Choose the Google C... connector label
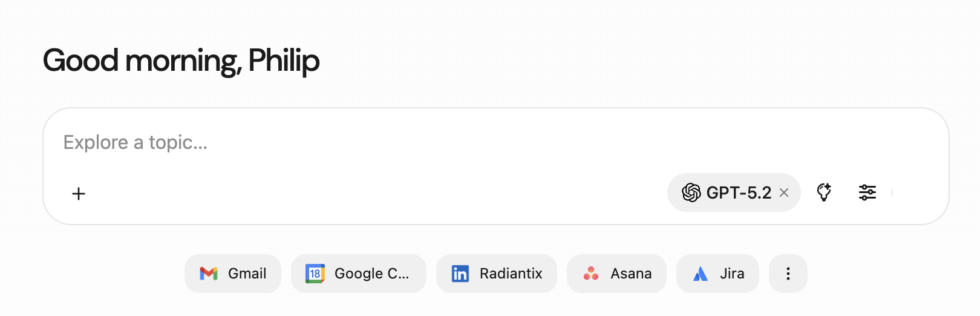Screen dimensions: 980x316 coord(371,274)
